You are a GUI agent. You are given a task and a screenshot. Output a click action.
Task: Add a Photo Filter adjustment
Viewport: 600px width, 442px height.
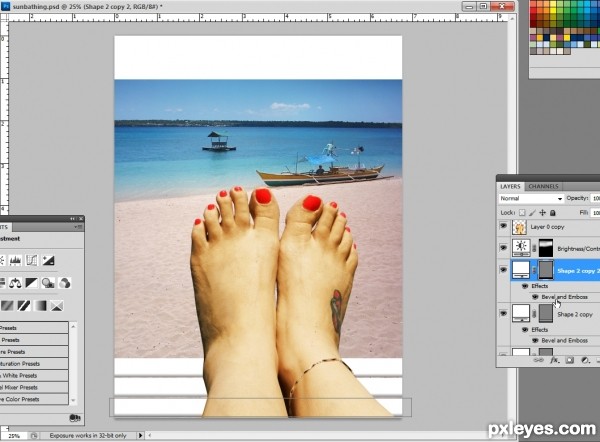click(x=48, y=283)
